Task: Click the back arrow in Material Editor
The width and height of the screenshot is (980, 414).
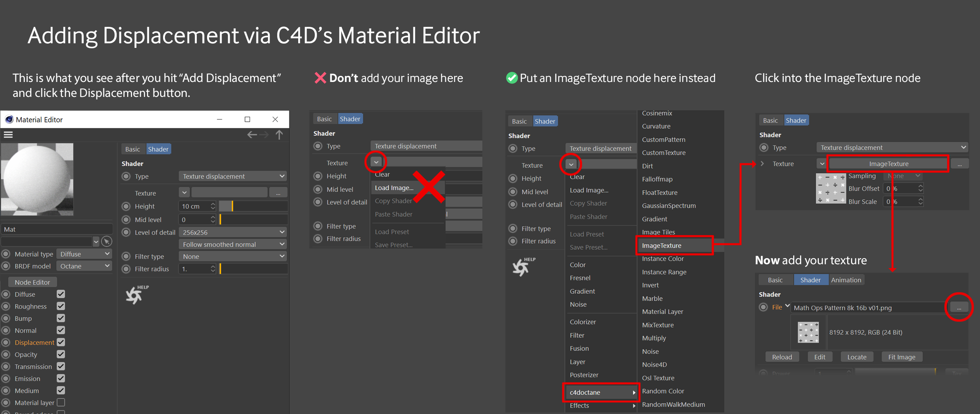Action: [x=252, y=135]
